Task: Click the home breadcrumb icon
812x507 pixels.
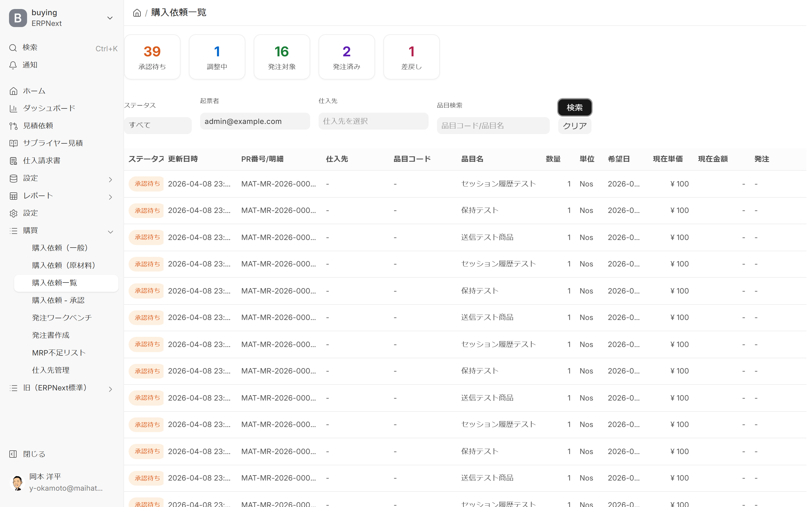Action: pos(137,13)
